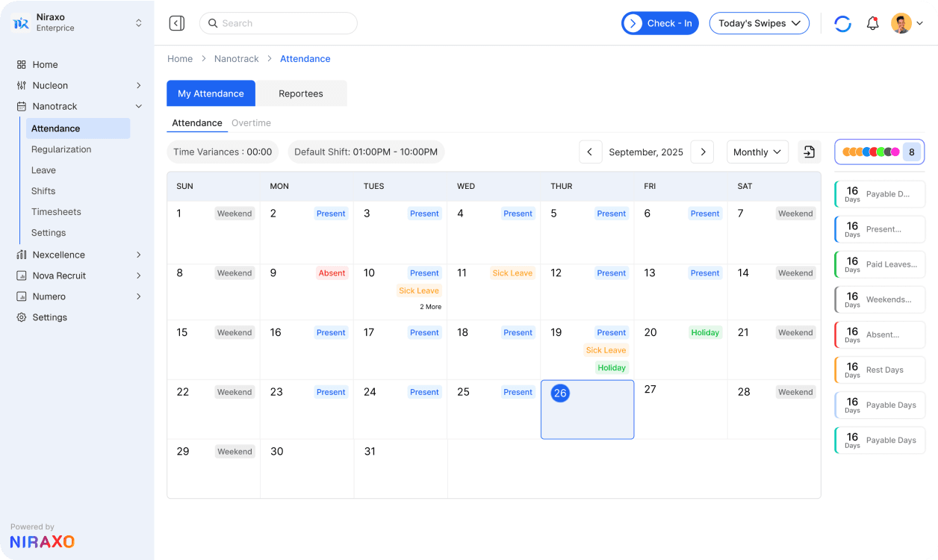Click the Numero module icon
938x560 pixels.
pos(21,296)
